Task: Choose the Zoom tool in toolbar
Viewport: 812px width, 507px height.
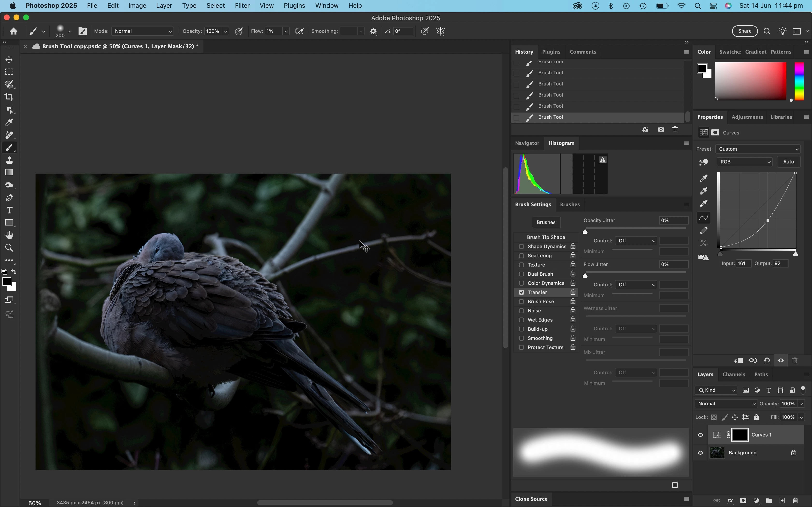Action: coord(9,248)
